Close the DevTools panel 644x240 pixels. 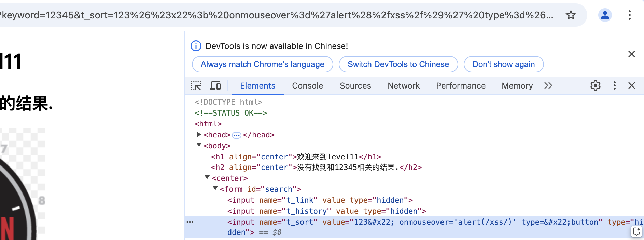tap(631, 85)
